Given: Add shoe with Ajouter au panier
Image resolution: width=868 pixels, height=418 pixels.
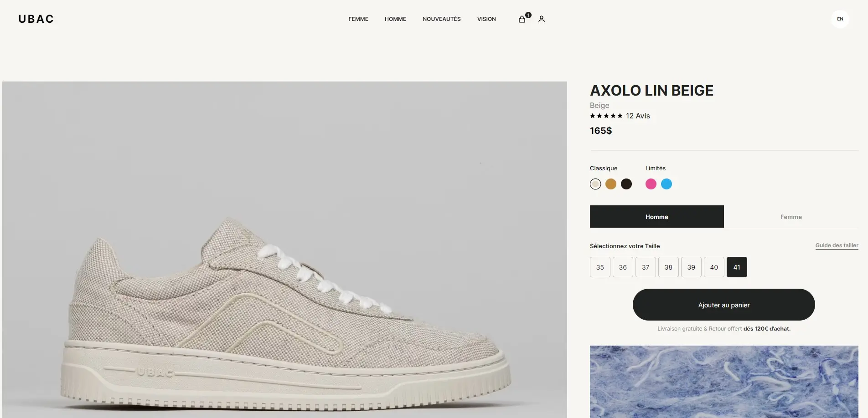Looking at the screenshot, I should coord(724,305).
